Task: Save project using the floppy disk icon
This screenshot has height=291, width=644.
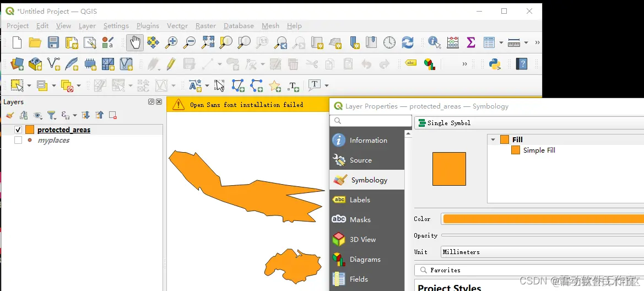Action: click(53, 42)
